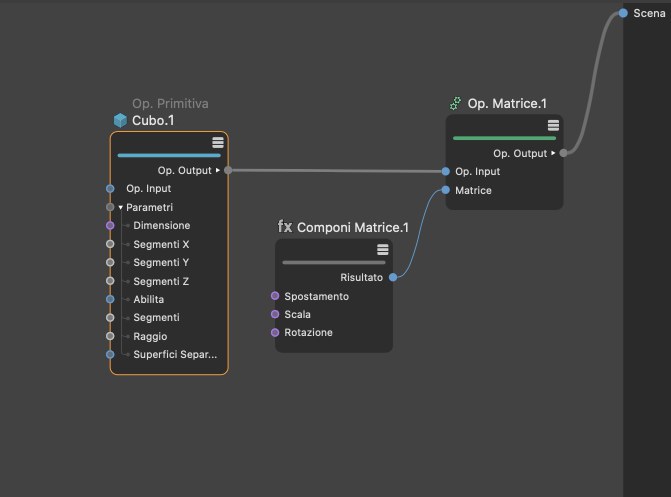Click the gray color bar in Componi Matrice.1

point(334,262)
